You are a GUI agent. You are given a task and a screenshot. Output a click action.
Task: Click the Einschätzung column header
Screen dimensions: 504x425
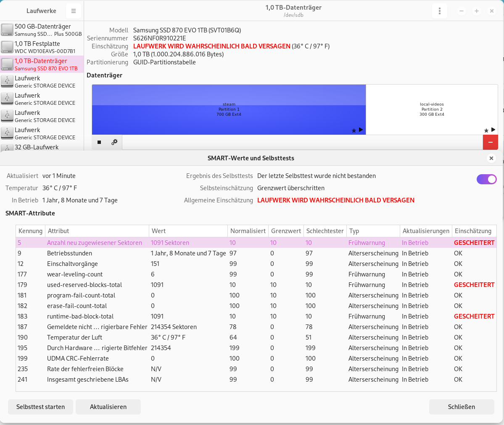[474, 231]
